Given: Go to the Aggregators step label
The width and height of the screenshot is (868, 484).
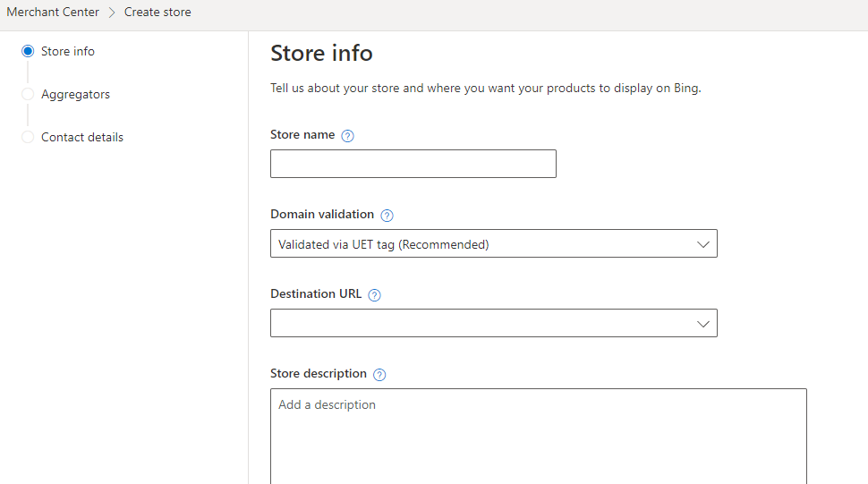Looking at the screenshot, I should pyautogui.click(x=75, y=95).
